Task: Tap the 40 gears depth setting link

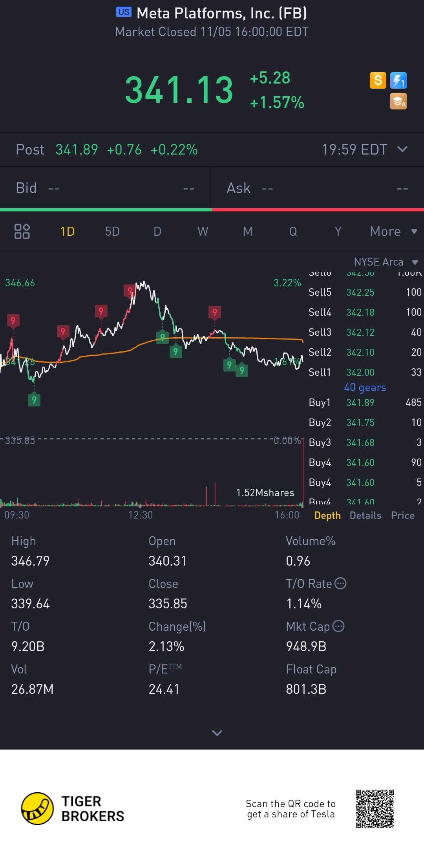Action: [x=365, y=388]
